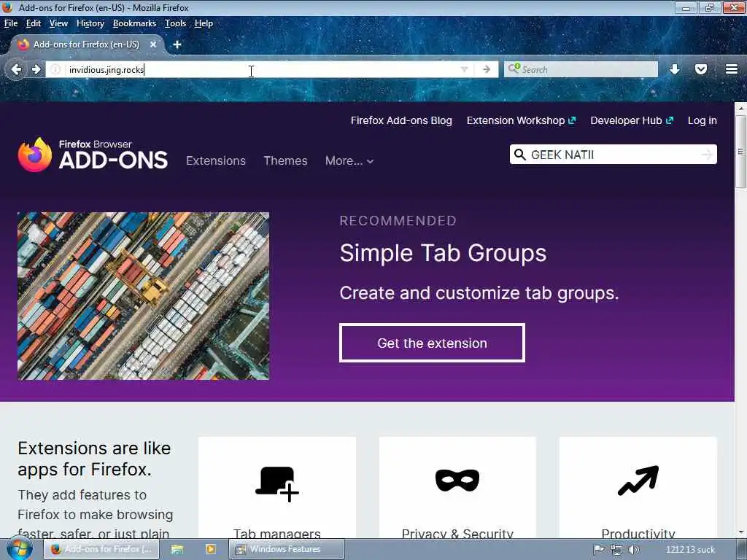Click the scrollbar down arrow
The height and width of the screenshot is (560, 747).
pyautogui.click(x=740, y=532)
